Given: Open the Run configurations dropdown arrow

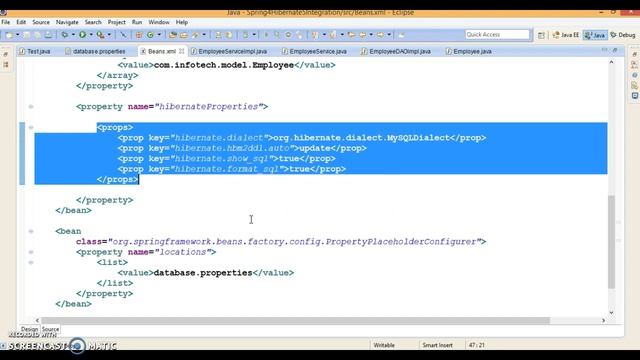Looking at the screenshot, I should [91, 35].
